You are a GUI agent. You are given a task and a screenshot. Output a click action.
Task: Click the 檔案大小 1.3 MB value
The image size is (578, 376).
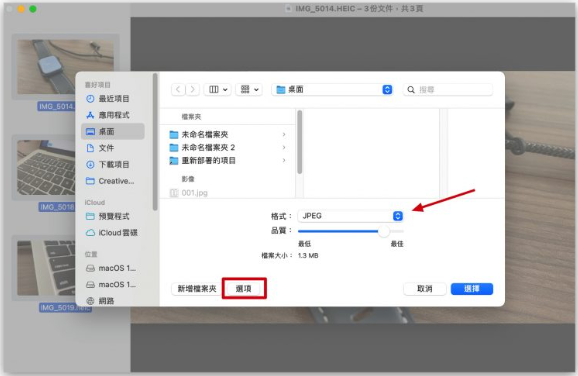[308, 255]
